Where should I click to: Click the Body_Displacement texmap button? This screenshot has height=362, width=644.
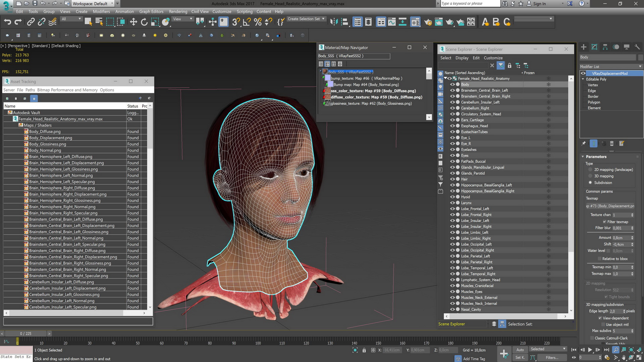610,206
